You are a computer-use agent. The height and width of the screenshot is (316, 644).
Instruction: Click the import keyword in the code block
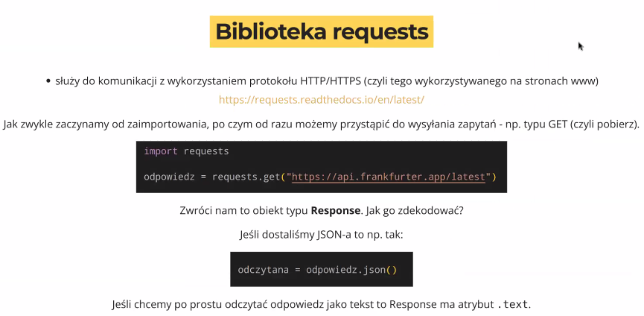(161, 151)
